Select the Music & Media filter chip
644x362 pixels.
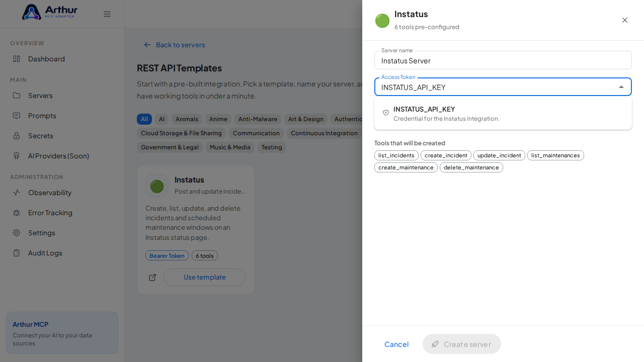[x=230, y=147]
